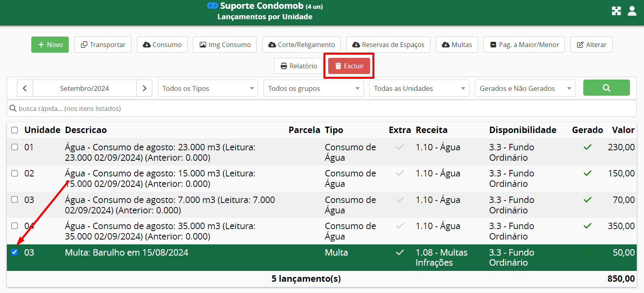Screen dimensions: 644x293
Task: Check the select-all checkbox in table header
Action: tap(14, 130)
